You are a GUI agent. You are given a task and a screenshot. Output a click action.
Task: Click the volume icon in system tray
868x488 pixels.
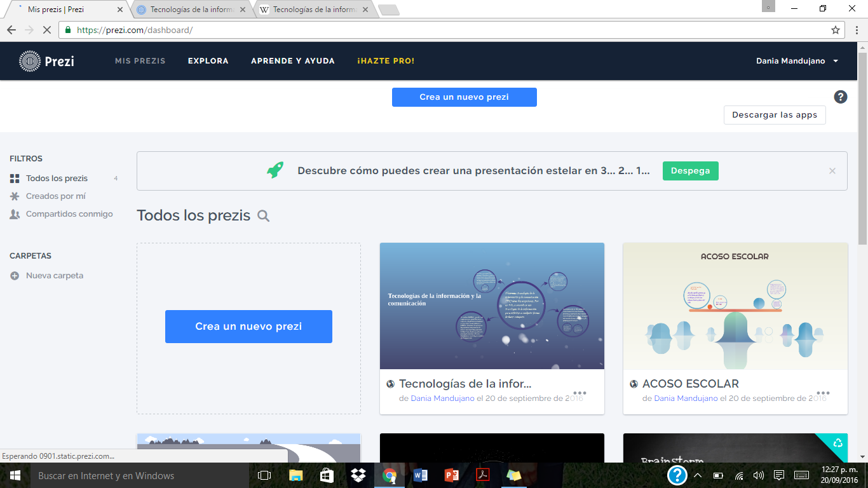(758, 475)
